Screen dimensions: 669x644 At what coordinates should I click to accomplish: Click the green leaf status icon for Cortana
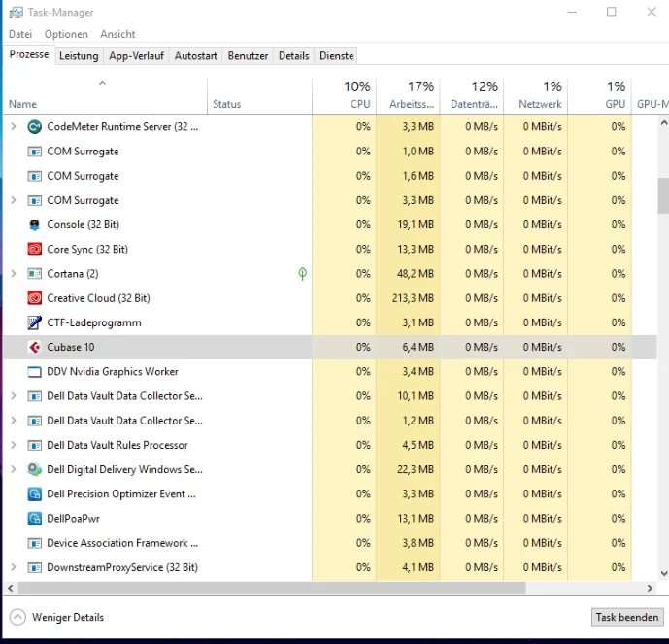click(303, 274)
